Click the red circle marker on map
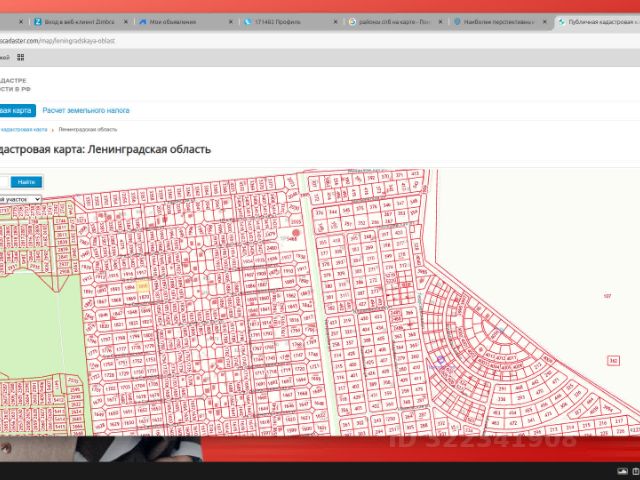Image resolution: width=640 pixels, height=480 pixels. click(x=296, y=233)
